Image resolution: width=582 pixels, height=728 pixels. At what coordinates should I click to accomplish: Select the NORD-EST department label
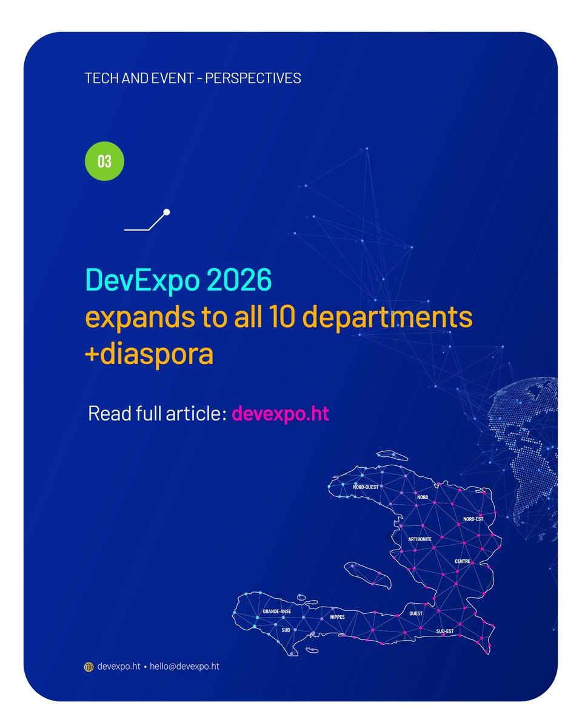click(x=473, y=519)
